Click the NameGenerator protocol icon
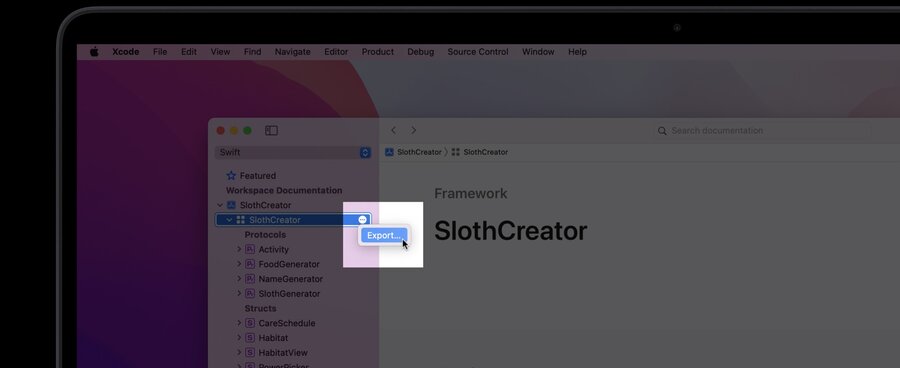 tap(250, 278)
